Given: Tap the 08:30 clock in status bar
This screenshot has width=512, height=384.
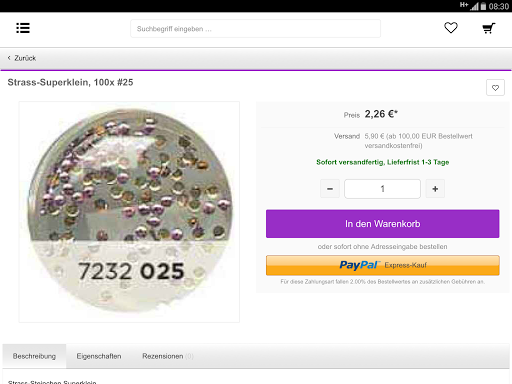Looking at the screenshot, I should (x=498, y=6).
